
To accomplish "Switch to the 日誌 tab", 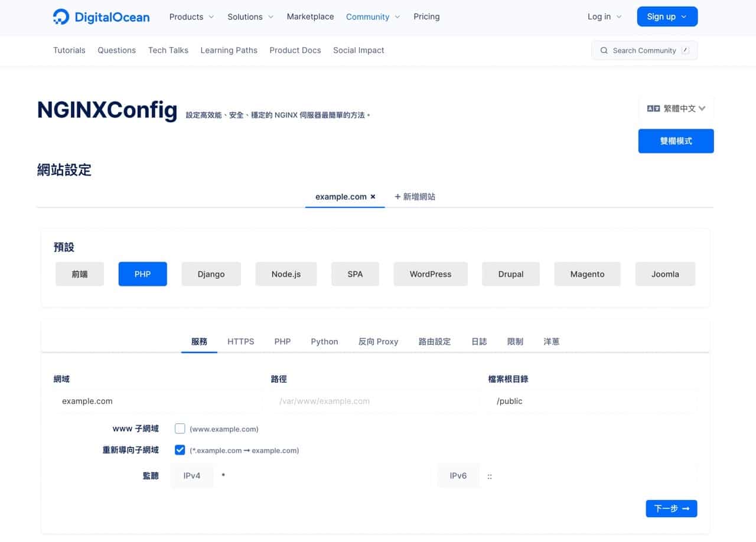I will (479, 341).
